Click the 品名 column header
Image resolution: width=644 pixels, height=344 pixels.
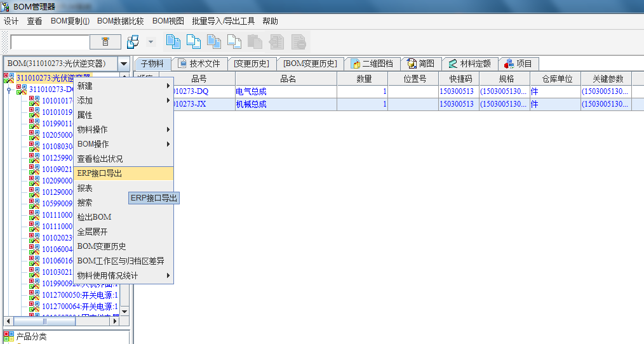point(288,79)
